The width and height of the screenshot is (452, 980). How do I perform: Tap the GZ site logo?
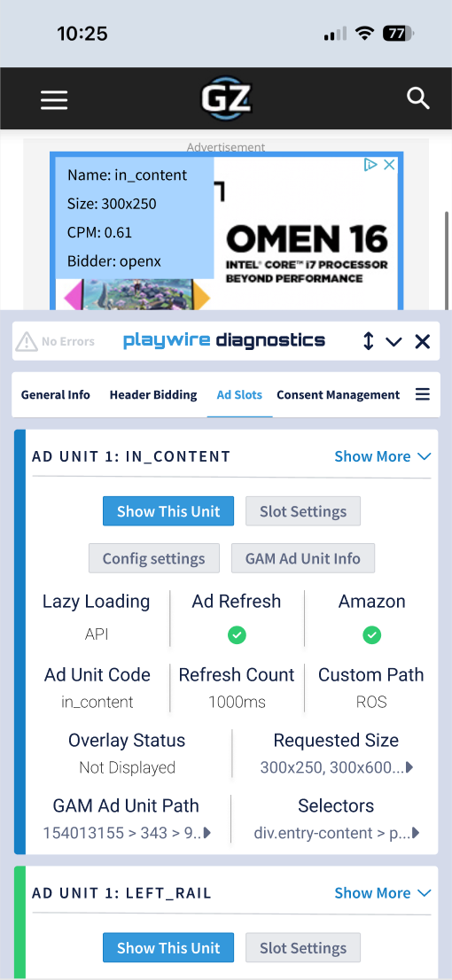(x=226, y=98)
